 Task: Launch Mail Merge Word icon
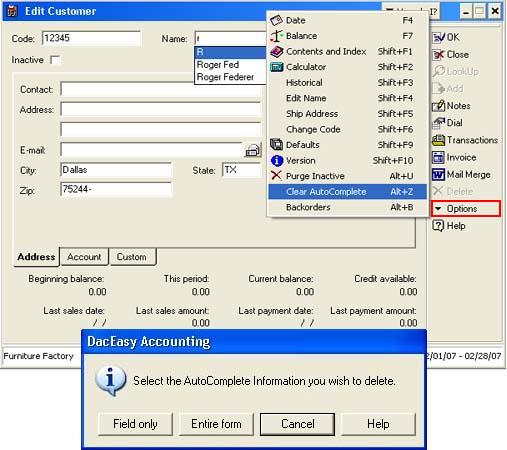tap(439, 175)
